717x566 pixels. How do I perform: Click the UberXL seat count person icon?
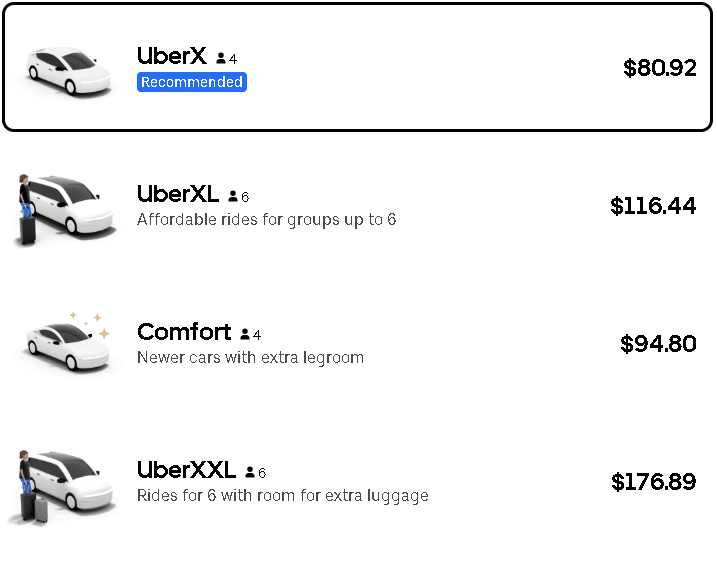pos(233,197)
